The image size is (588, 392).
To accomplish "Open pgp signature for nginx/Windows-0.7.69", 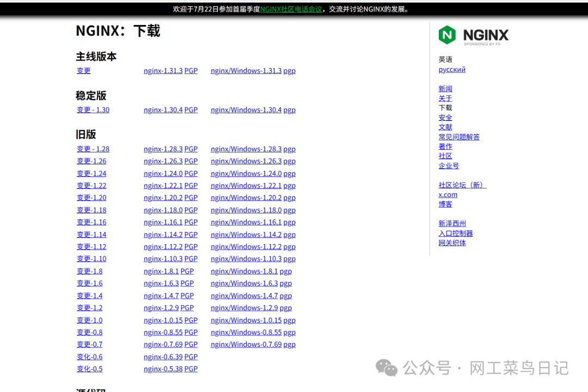I will (290, 344).
